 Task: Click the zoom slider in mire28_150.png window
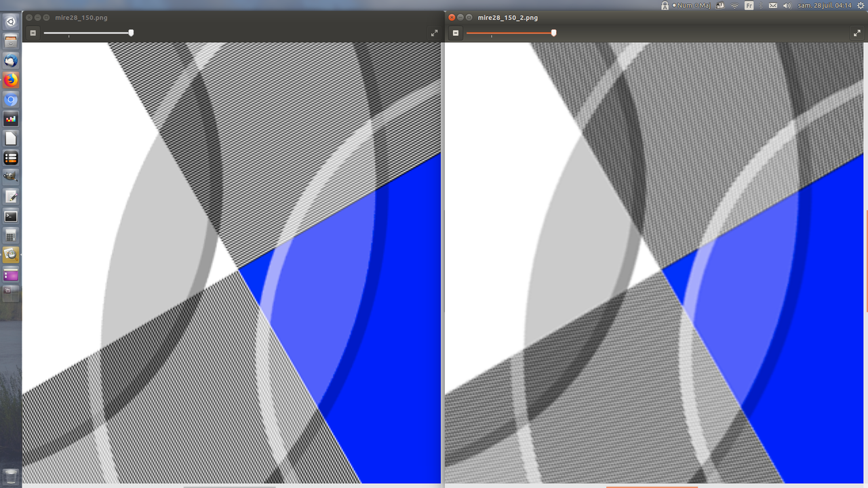pos(88,33)
